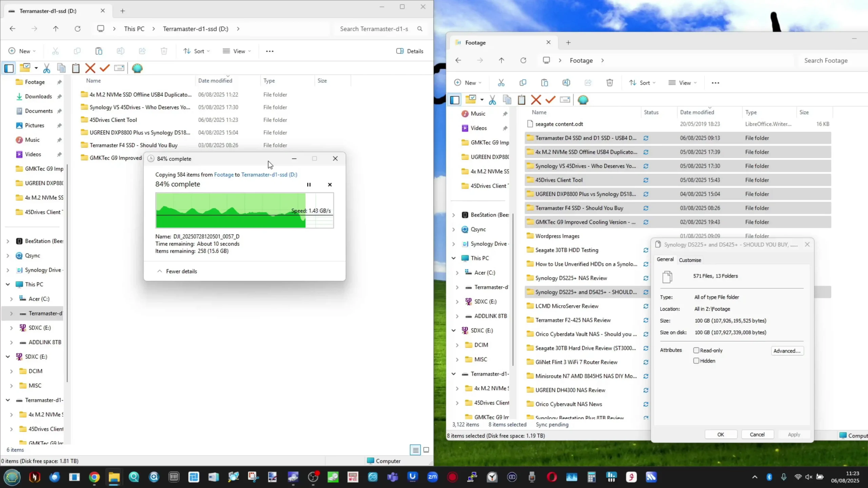Expand Qsync in Footage window tree

[454, 229]
